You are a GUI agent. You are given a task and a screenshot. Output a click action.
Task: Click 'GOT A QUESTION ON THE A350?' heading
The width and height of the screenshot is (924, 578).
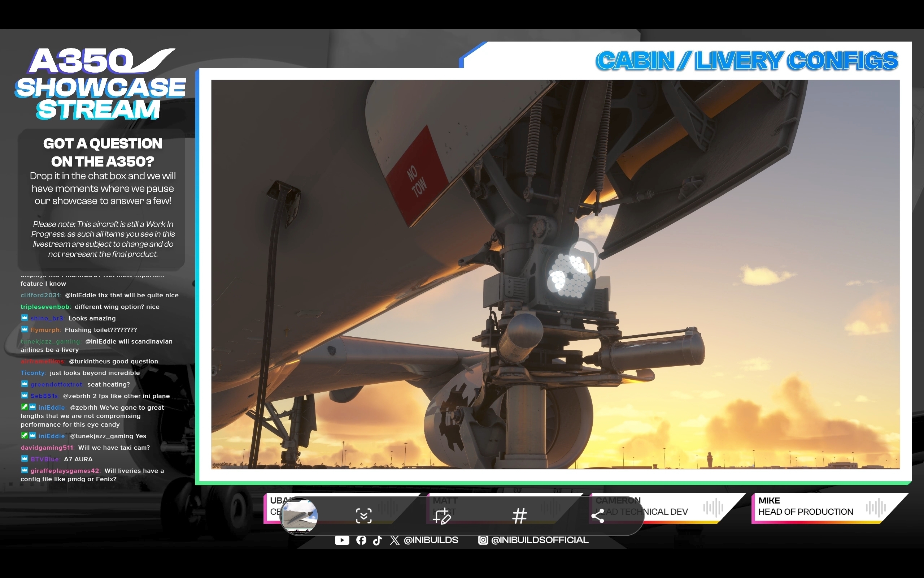tap(103, 152)
